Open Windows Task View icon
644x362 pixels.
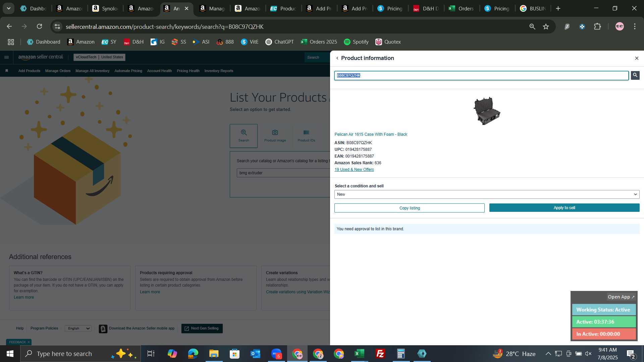[x=151, y=354]
